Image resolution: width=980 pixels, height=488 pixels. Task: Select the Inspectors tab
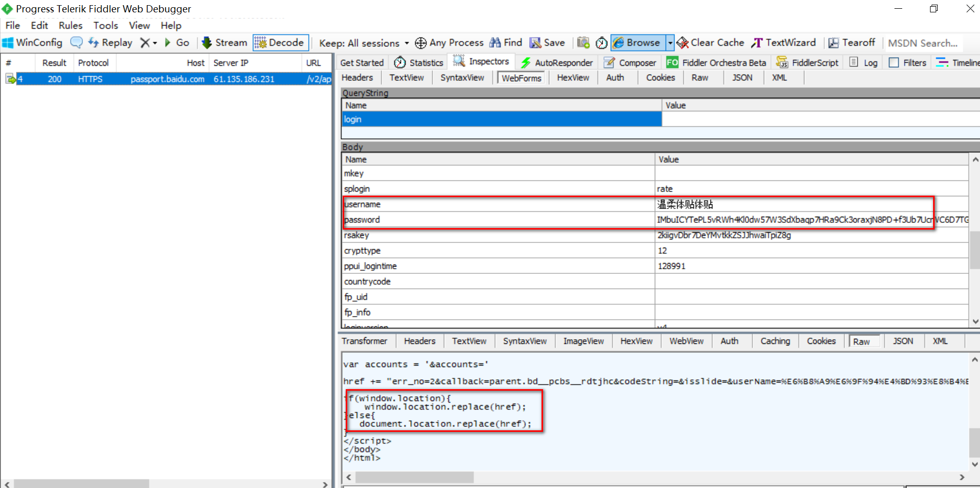coord(481,62)
